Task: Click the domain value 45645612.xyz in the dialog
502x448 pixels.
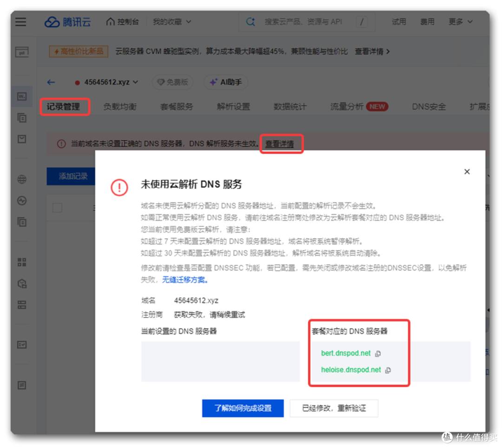Action: pyautogui.click(x=196, y=301)
